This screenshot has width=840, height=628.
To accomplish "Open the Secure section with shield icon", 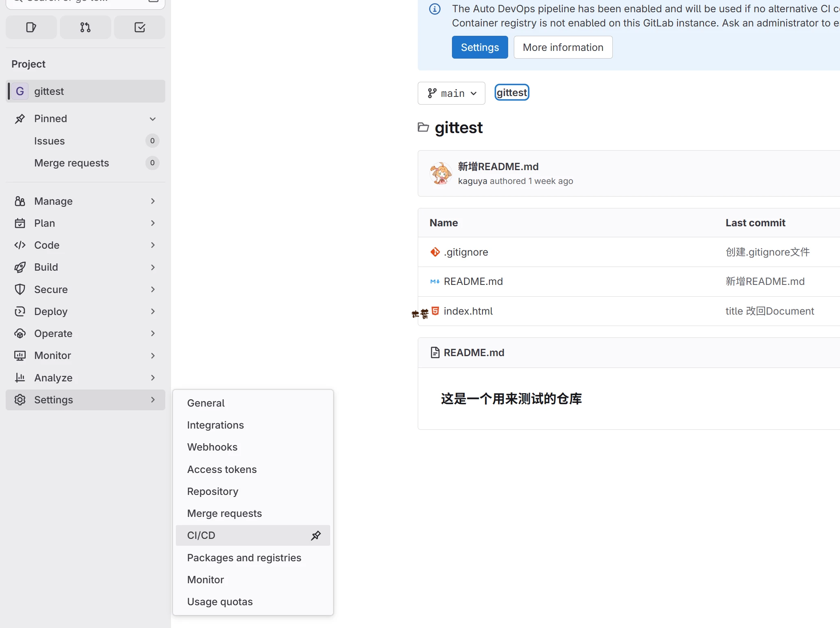I will coord(20,289).
